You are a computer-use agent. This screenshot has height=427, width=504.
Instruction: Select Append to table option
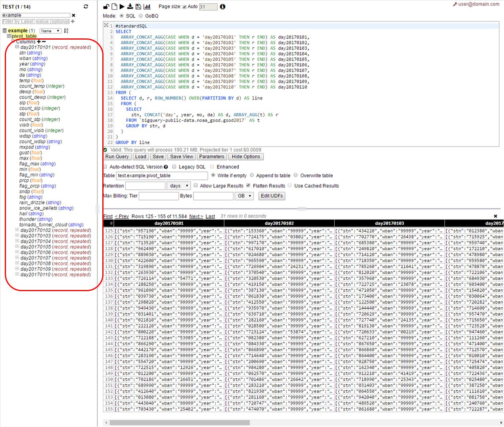point(252,175)
